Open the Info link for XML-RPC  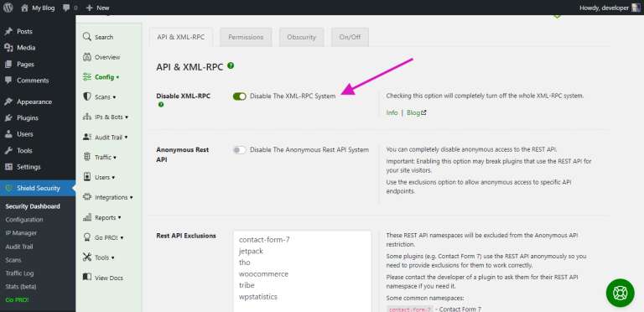coord(392,112)
